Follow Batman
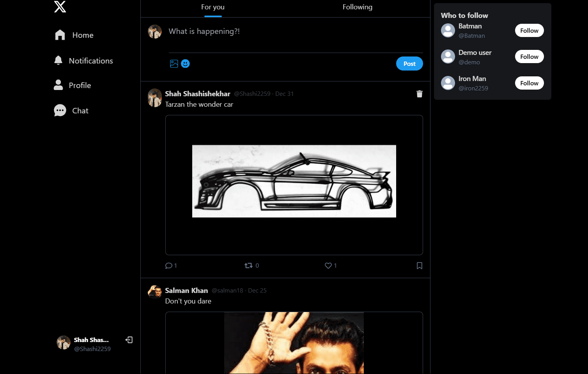Viewport: 588px width, 374px height. (529, 30)
